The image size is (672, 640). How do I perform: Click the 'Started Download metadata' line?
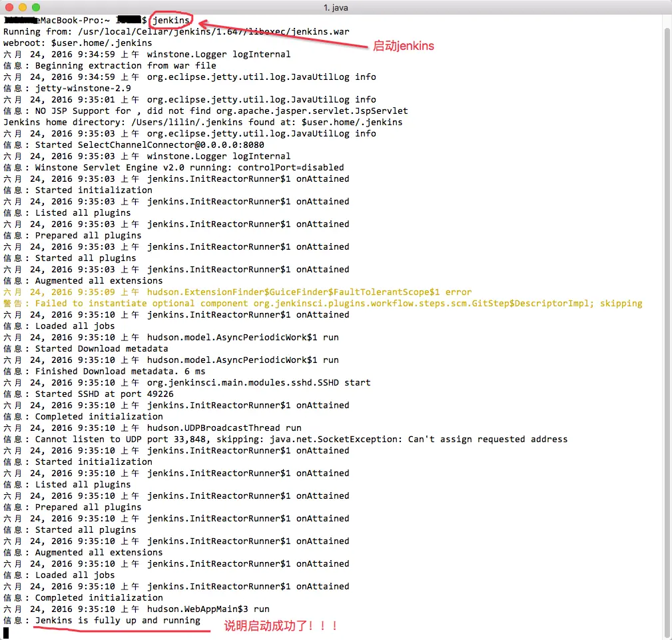click(86, 348)
